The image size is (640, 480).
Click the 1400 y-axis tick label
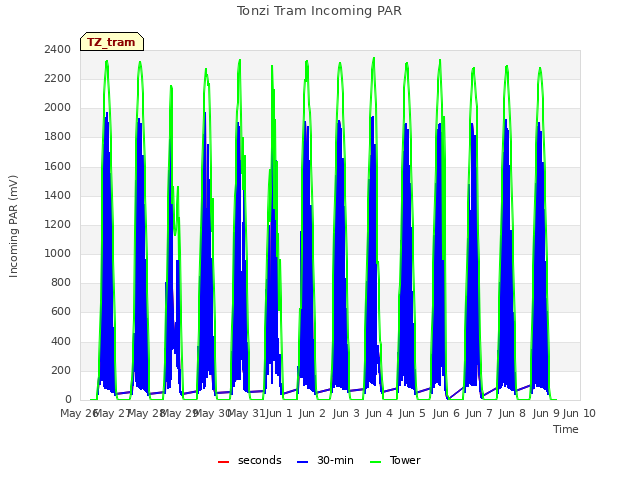coord(58,195)
